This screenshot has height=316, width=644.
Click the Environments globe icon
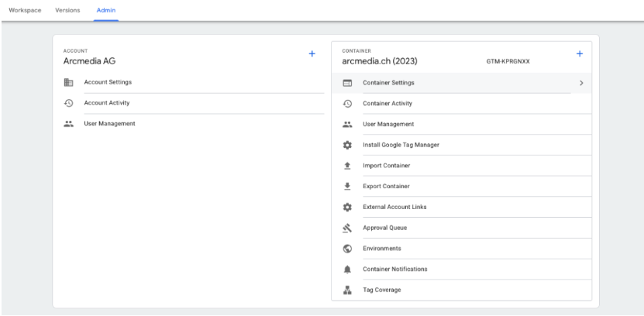[347, 249]
